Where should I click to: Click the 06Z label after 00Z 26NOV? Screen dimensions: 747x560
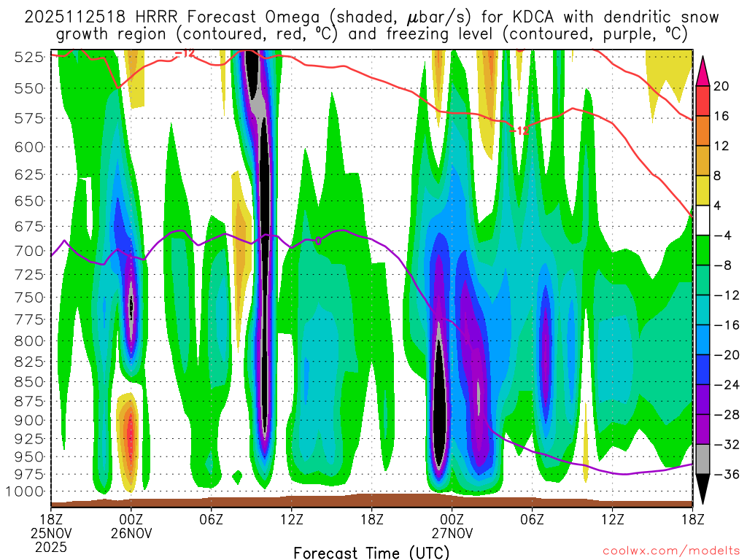(212, 519)
